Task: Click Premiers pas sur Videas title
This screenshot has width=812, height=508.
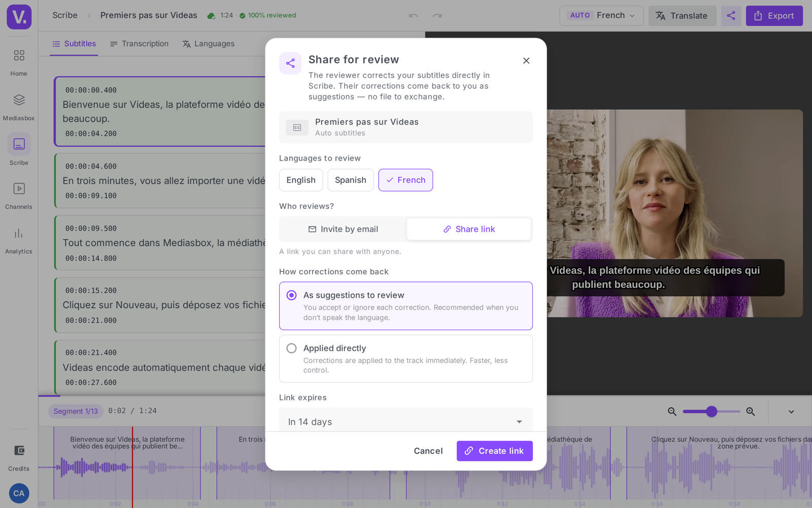Action: coord(149,15)
